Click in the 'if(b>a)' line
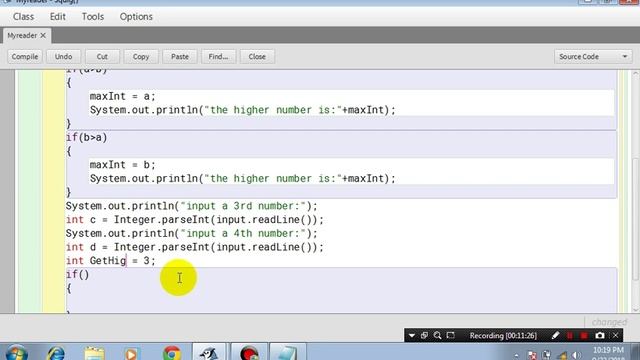 click(x=87, y=138)
